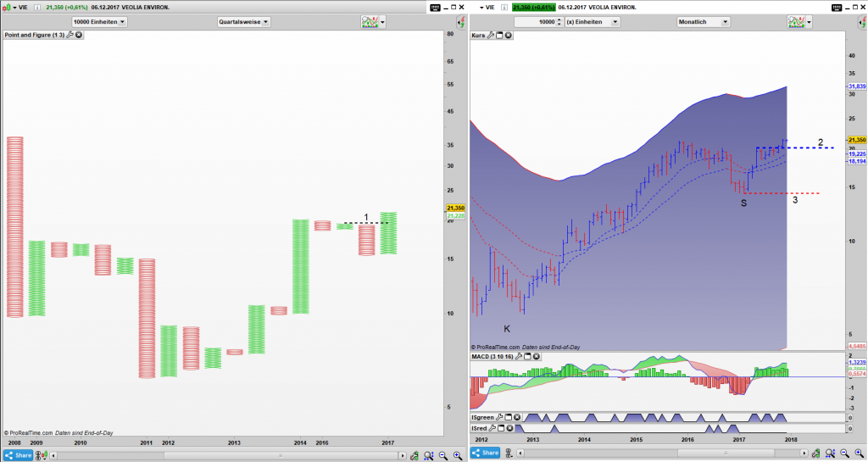Click the 19,225 value label on right axis
868x462 pixels.
pos(857,154)
